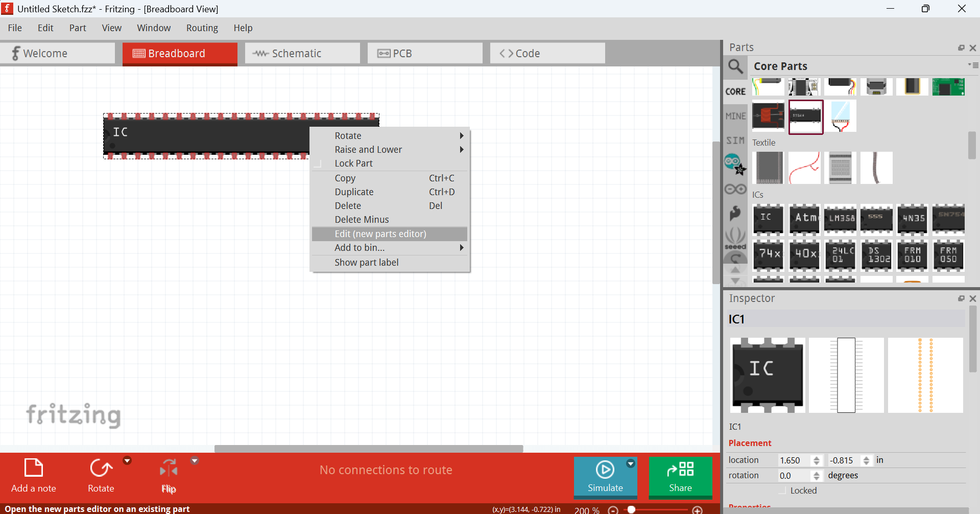Click the canvas horizontal scrollbar

[x=369, y=449]
